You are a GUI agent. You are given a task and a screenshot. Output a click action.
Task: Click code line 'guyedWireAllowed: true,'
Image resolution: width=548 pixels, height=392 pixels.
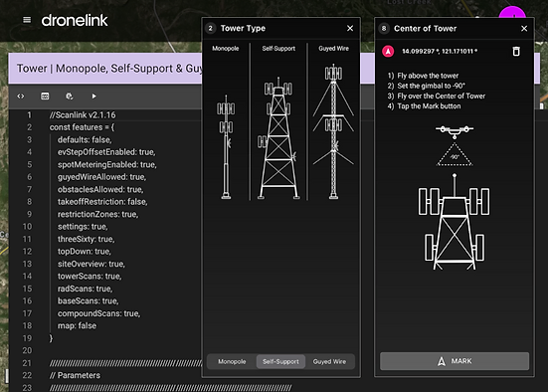pyautogui.click(x=101, y=177)
